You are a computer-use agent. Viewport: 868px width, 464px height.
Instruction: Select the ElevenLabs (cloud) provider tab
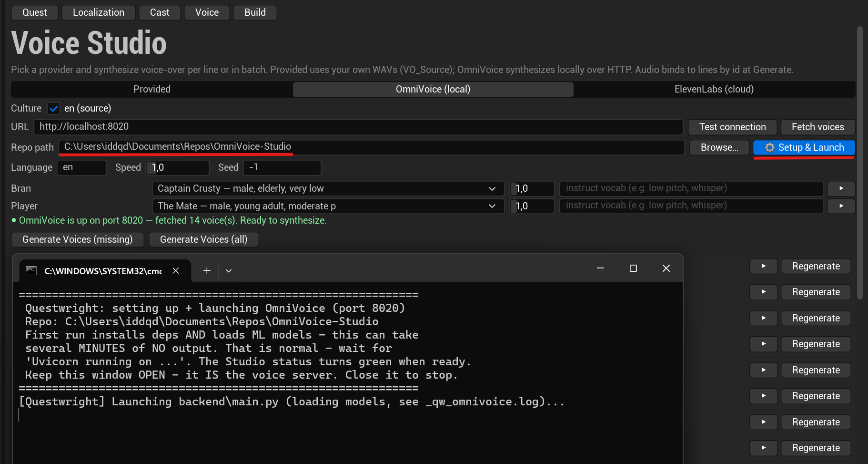pyautogui.click(x=714, y=89)
